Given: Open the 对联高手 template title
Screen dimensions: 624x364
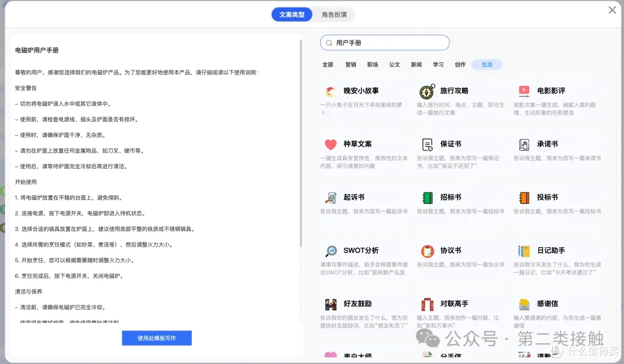Looking at the screenshot, I should coord(454,304).
